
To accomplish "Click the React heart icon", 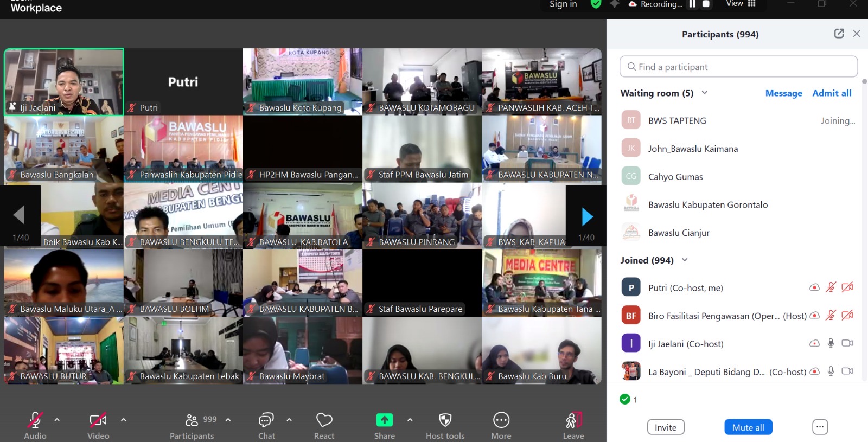I will click(324, 420).
